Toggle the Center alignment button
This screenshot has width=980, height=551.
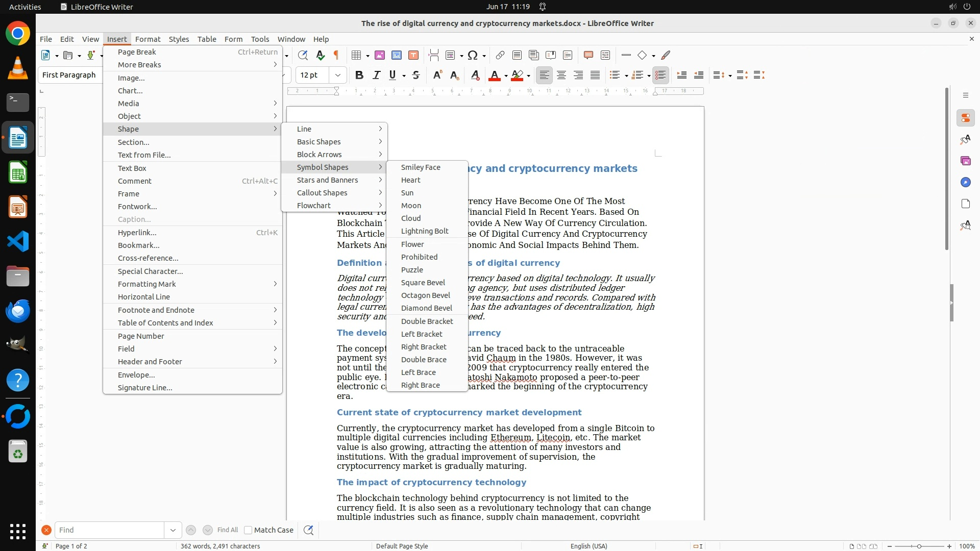click(561, 75)
